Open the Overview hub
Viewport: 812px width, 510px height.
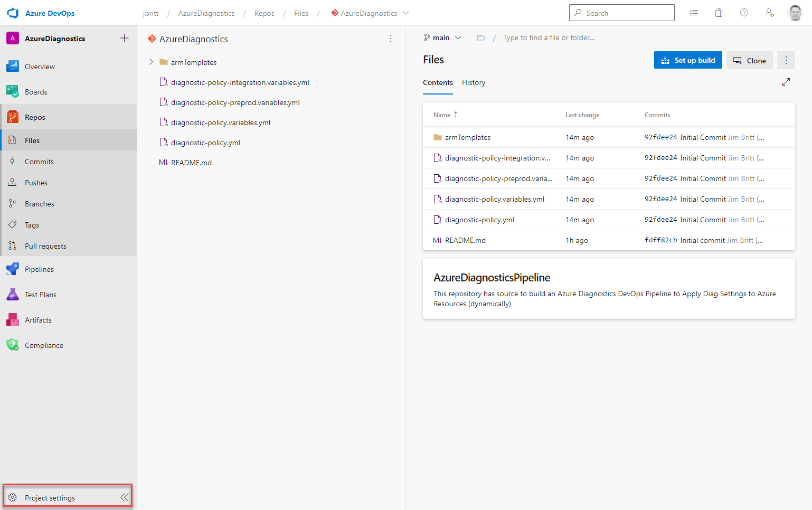(x=68, y=67)
